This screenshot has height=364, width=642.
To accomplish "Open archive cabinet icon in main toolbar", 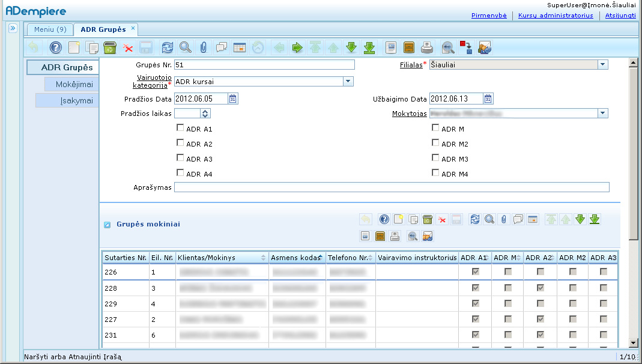I will tap(409, 47).
